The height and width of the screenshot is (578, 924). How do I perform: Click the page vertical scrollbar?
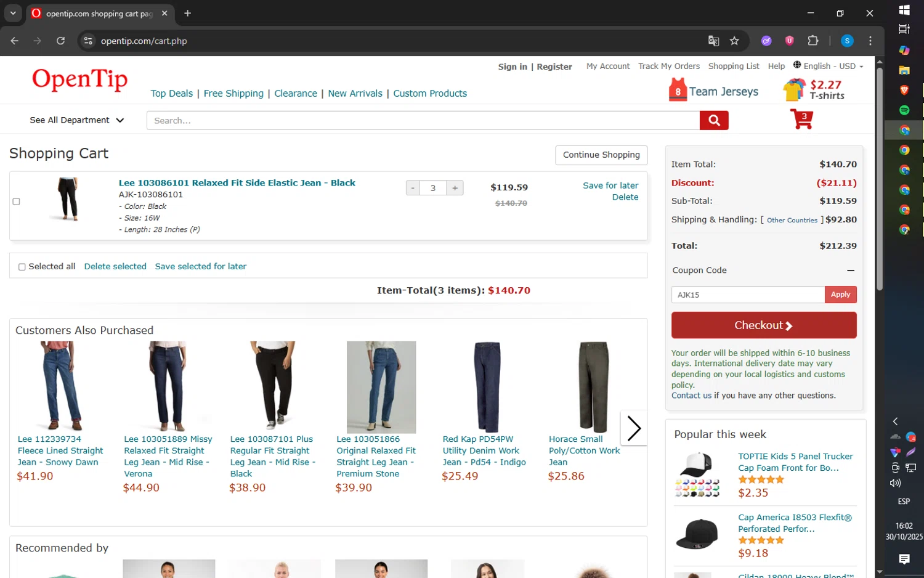(880, 179)
